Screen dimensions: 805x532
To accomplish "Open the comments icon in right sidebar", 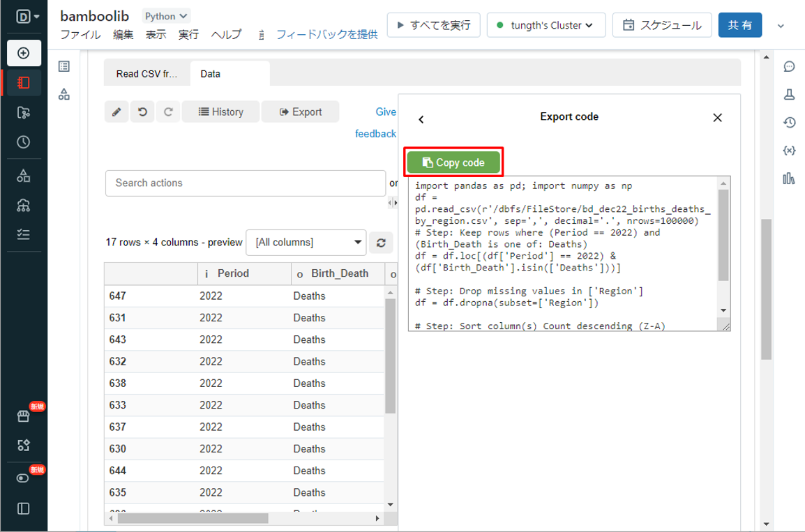I will tap(789, 67).
